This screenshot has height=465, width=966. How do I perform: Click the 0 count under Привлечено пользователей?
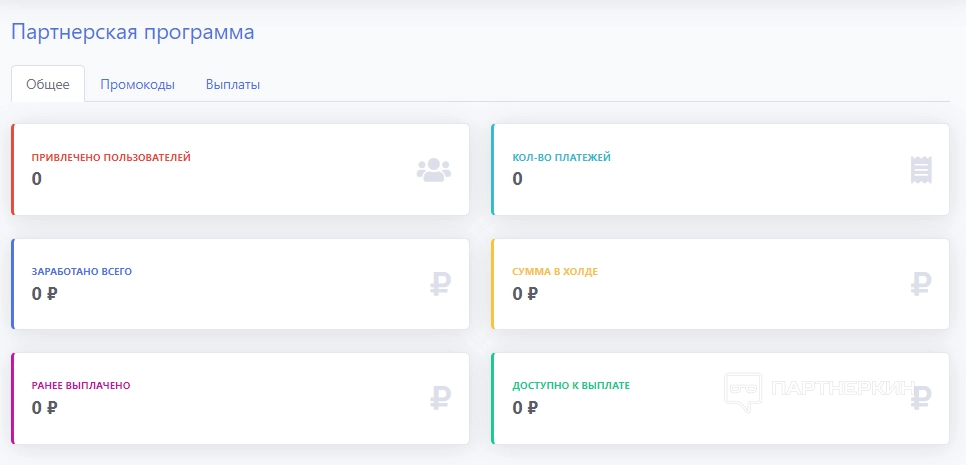point(37,180)
